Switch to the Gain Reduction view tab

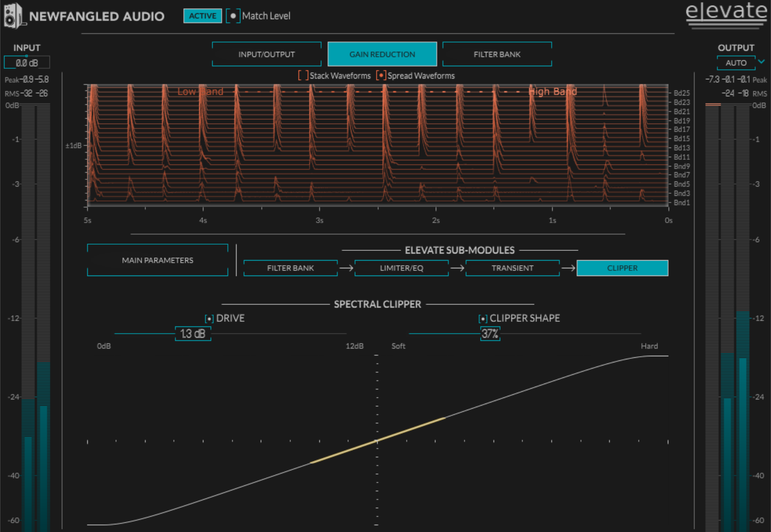click(382, 54)
